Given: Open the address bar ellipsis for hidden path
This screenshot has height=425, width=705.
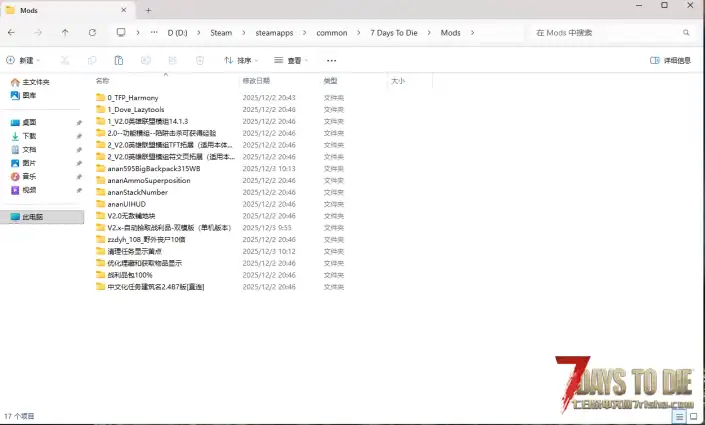Looking at the screenshot, I should tap(154, 32).
